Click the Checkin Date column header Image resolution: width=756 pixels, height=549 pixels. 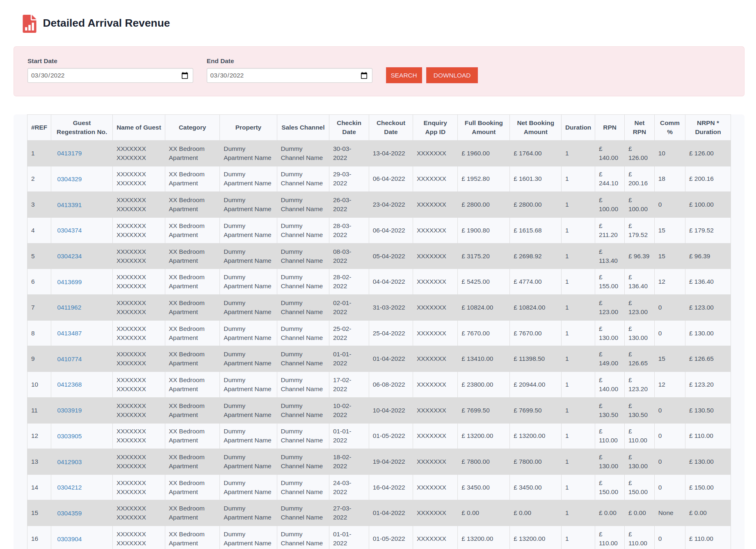[x=349, y=128]
